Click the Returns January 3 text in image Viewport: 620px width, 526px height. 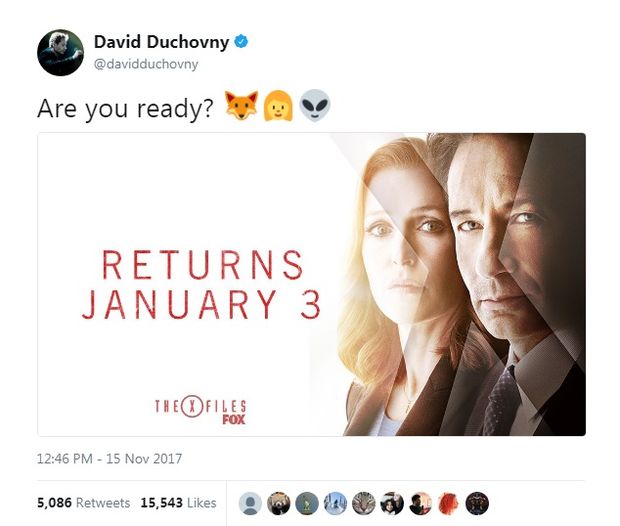(x=201, y=284)
